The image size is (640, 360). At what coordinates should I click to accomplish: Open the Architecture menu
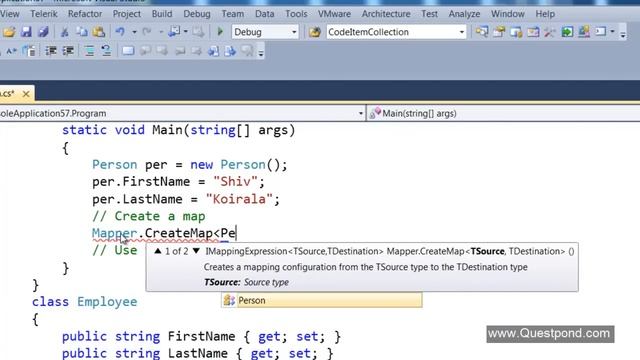pyautogui.click(x=386, y=14)
